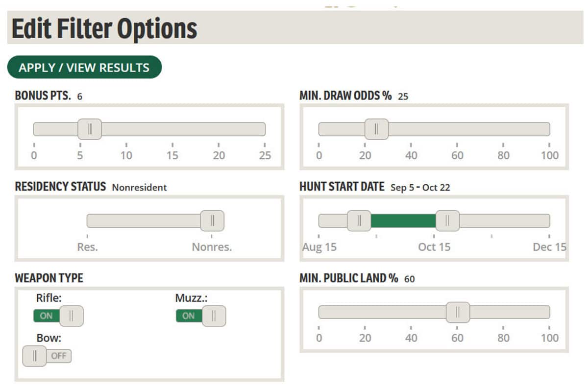Click the Edit Filter Options heading
Image resolution: width=588 pixels, height=392 pixels.
[x=104, y=29]
